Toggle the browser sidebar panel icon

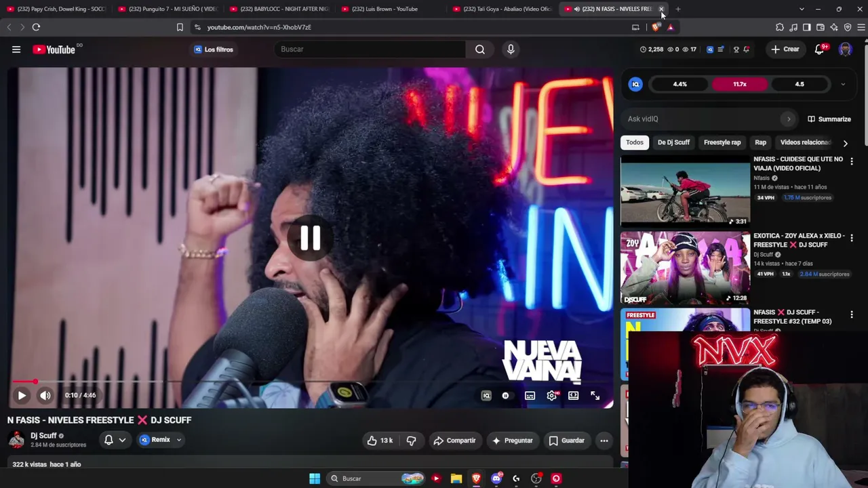coord(807,27)
